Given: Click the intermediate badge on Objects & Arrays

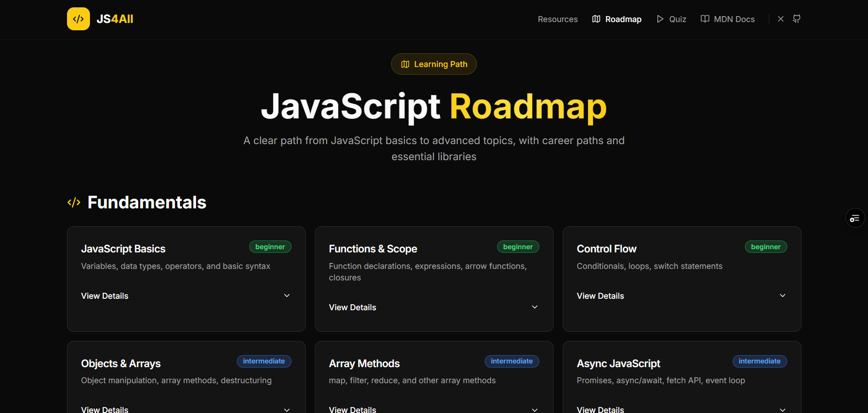Looking at the screenshot, I should tap(264, 361).
